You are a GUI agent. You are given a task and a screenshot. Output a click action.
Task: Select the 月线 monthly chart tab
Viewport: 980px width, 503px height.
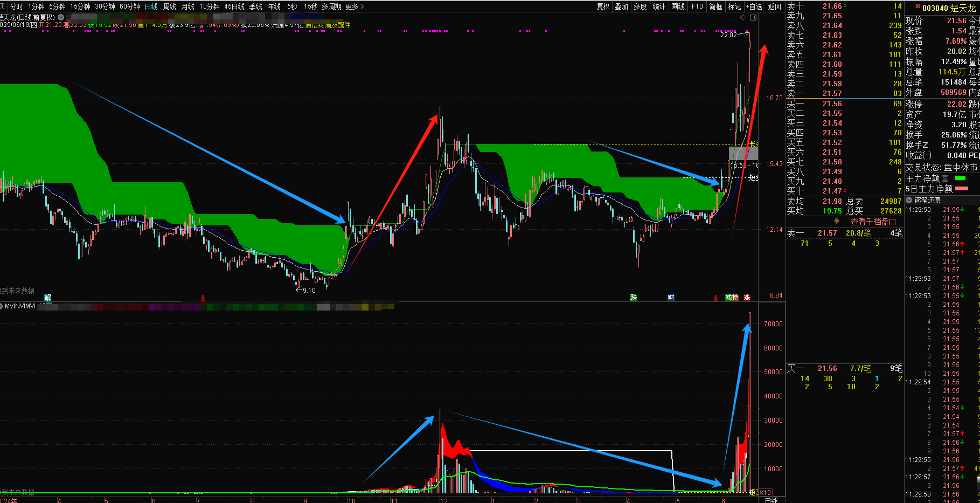(x=188, y=6)
